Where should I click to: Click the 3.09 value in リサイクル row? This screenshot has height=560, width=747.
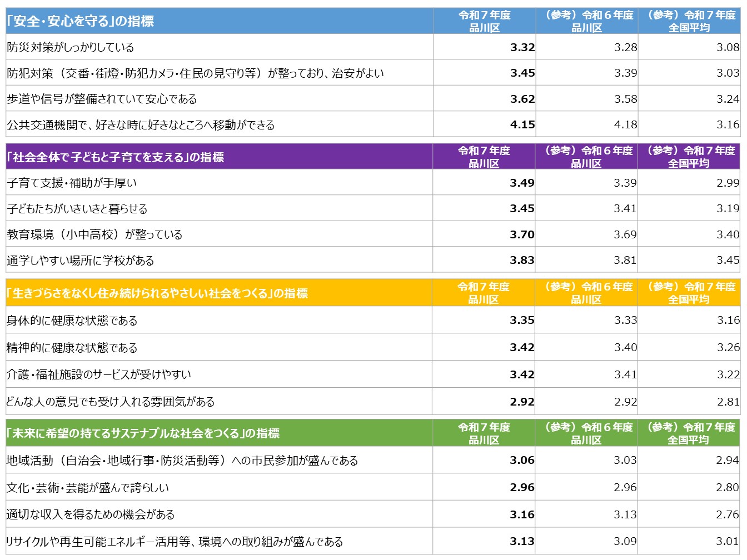[x=625, y=541]
